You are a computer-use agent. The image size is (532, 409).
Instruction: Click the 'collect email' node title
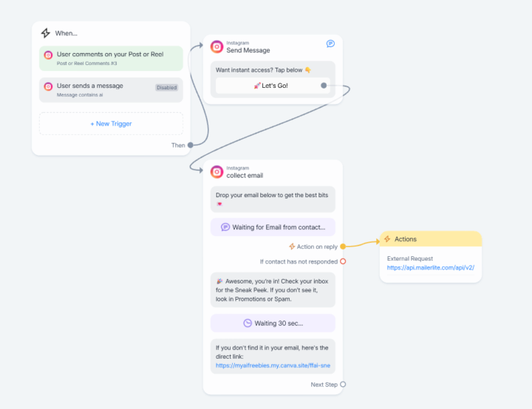point(245,175)
